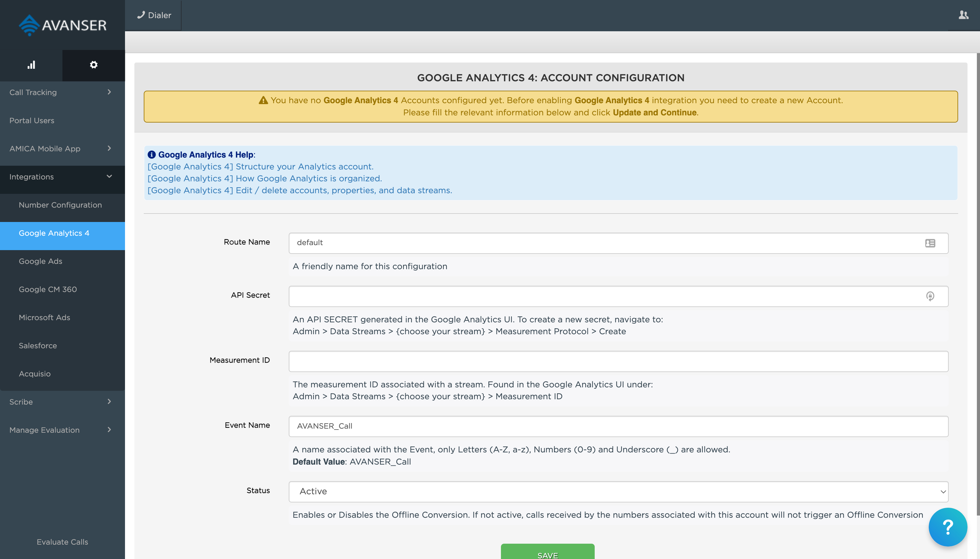This screenshot has height=559, width=980.
Task: Click the Dialer phone icon
Action: click(x=141, y=15)
